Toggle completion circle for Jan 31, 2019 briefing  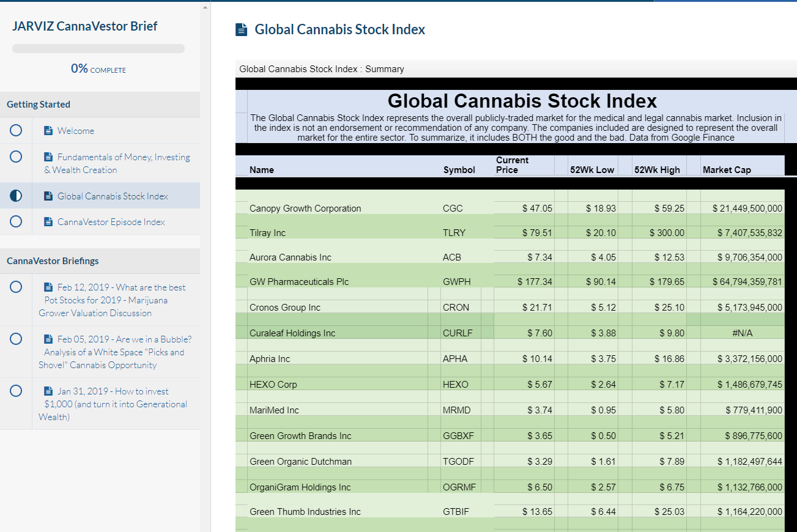coord(16,391)
